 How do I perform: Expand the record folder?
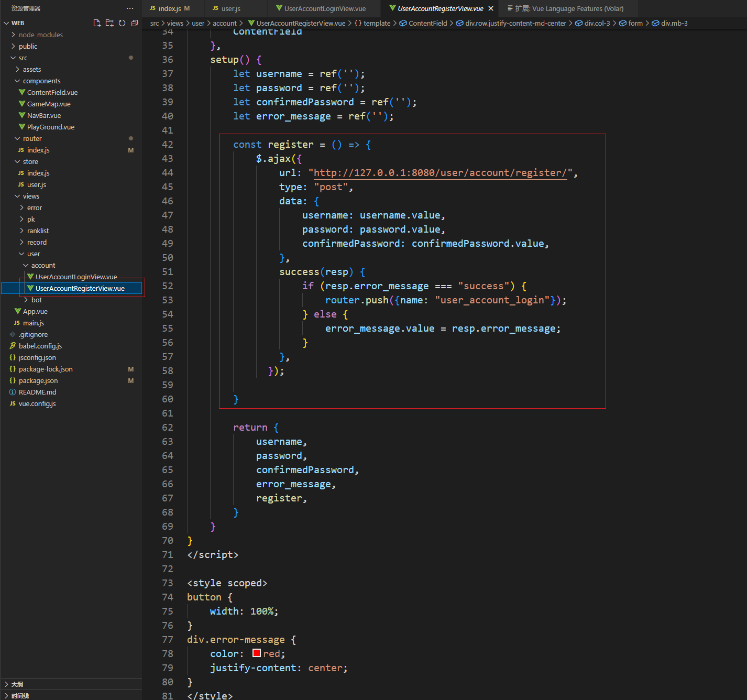pos(37,242)
